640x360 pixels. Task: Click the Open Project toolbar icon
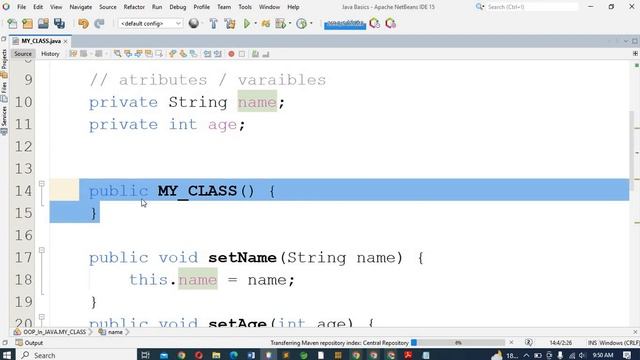click(43, 24)
